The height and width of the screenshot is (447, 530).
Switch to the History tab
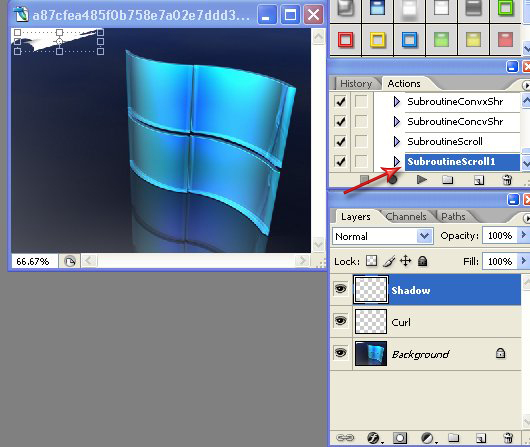[x=356, y=84]
